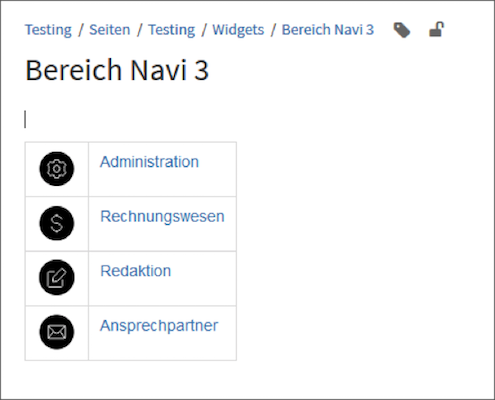The image size is (495, 400).
Task: Open the Rechnungswesen link
Action: 162,217
